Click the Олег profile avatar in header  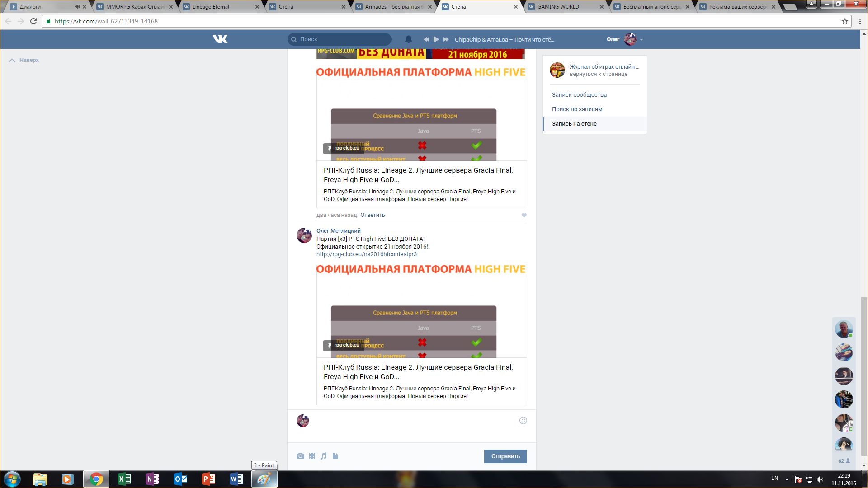[x=630, y=39]
